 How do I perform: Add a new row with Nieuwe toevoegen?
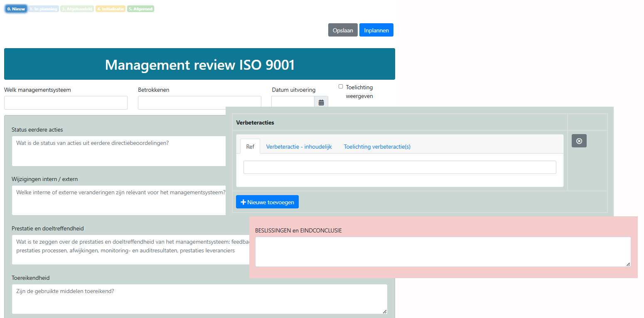[267, 202]
